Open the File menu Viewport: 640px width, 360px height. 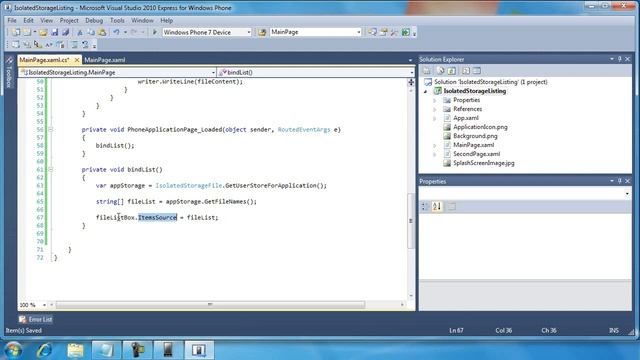[x=12, y=20]
